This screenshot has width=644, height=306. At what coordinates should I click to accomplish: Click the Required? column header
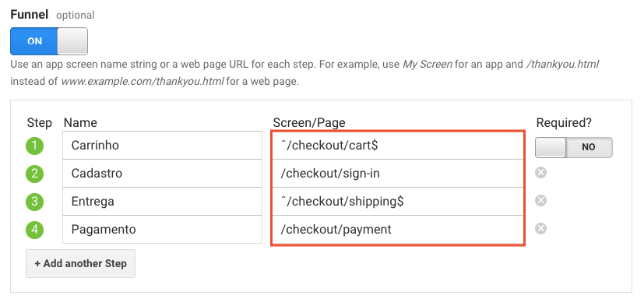pyautogui.click(x=564, y=122)
